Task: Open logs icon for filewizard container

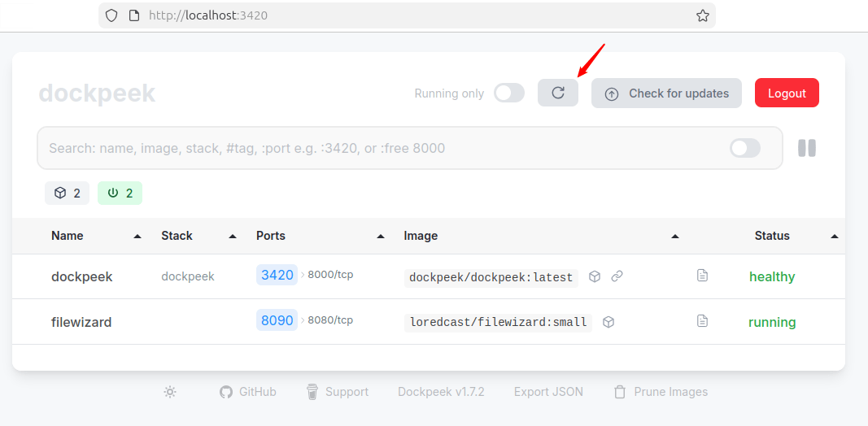Action: tap(702, 321)
